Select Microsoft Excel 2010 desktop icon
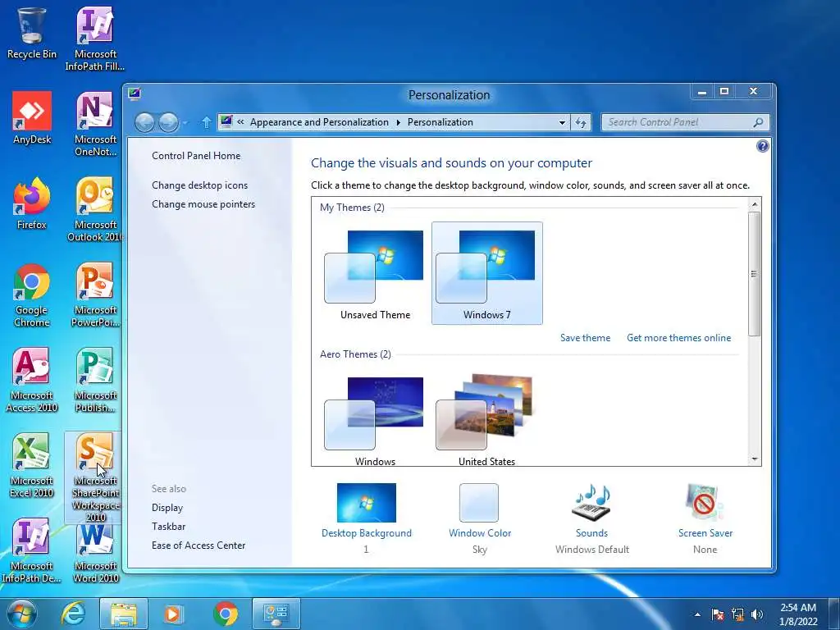 coord(32,466)
